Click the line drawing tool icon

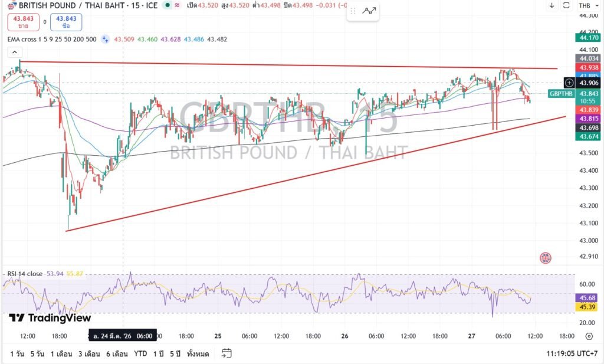coord(370,11)
